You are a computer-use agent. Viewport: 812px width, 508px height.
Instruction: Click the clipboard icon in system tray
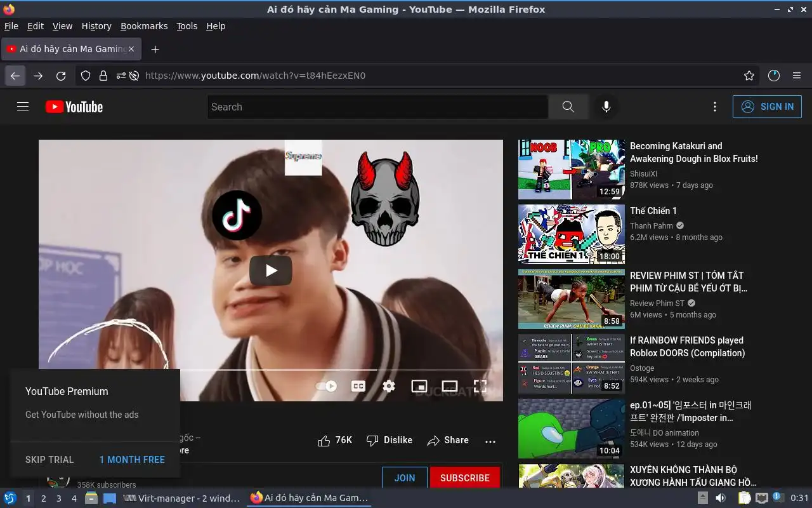[744, 498]
